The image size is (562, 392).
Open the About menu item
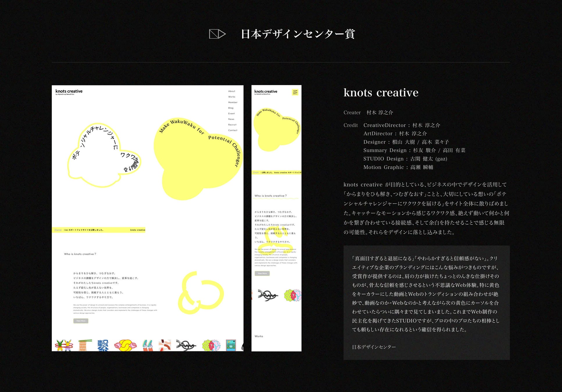click(x=232, y=91)
